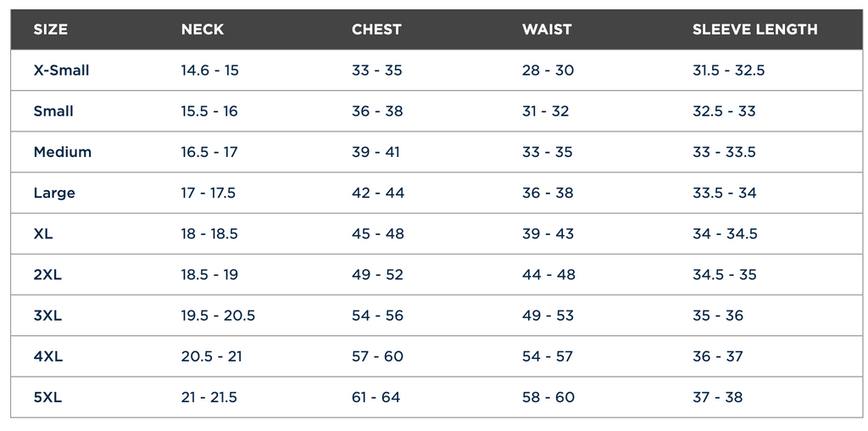Click the 5XL chest value 61 - 64
This screenshot has width=868, height=431.
click(376, 397)
